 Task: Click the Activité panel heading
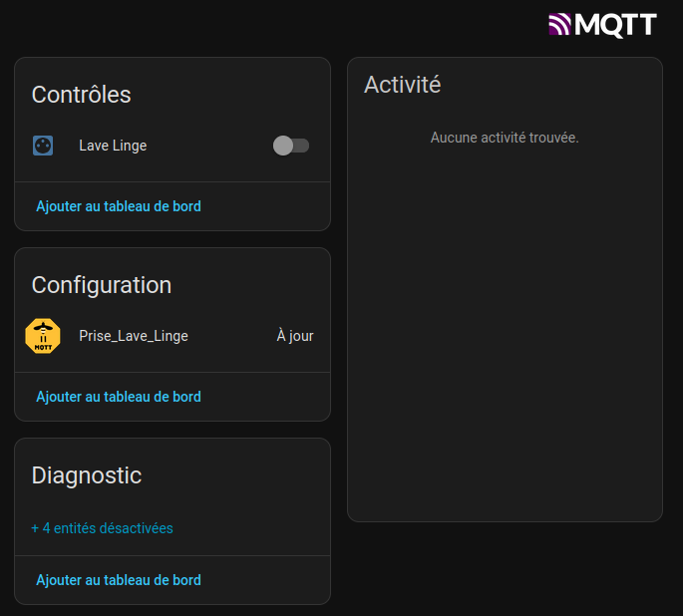click(402, 85)
